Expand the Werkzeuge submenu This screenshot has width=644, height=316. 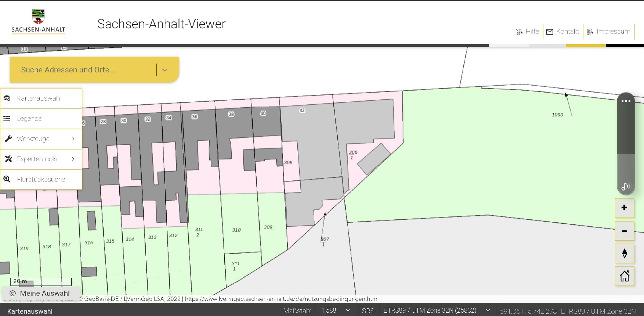coord(73,139)
